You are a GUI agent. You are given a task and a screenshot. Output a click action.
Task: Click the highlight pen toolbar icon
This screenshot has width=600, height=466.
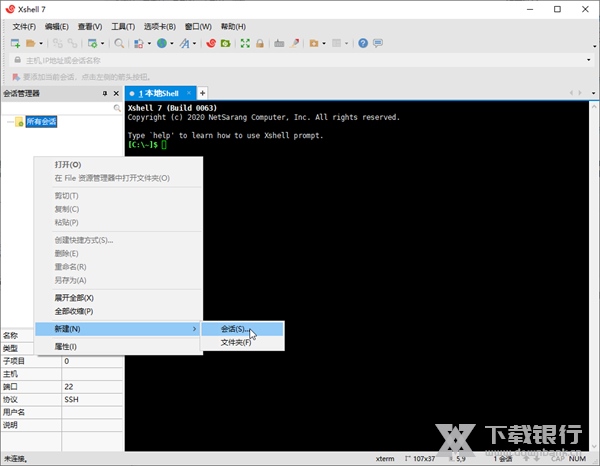click(x=294, y=43)
